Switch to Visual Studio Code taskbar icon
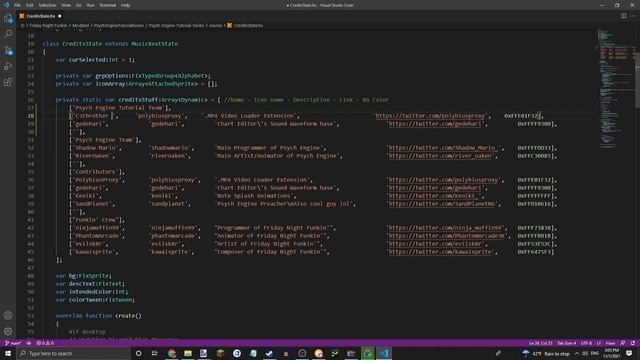Viewport: 640px width, 360px height. pyautogui.click(x=384, y=353)
